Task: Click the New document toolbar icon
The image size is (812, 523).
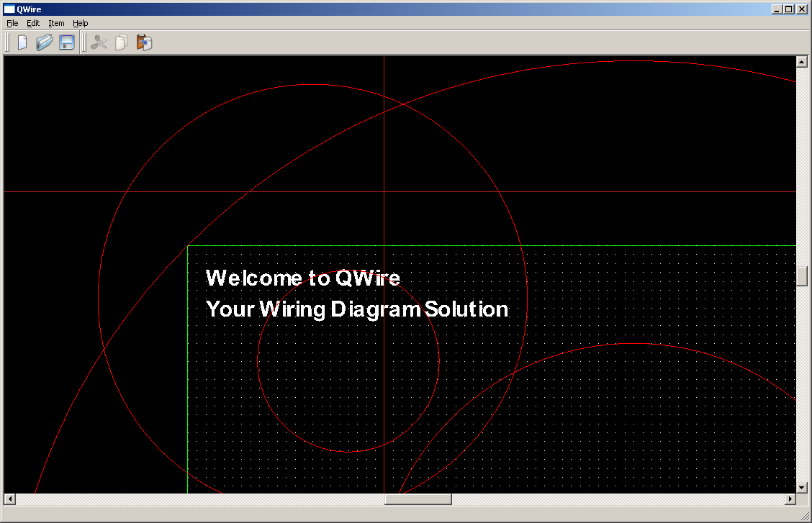Action: click(x=22, y=42)
